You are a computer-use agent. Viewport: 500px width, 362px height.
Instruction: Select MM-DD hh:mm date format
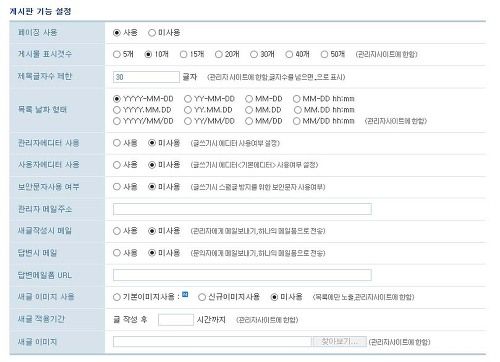pyautogui.click(x=297, y=99)
